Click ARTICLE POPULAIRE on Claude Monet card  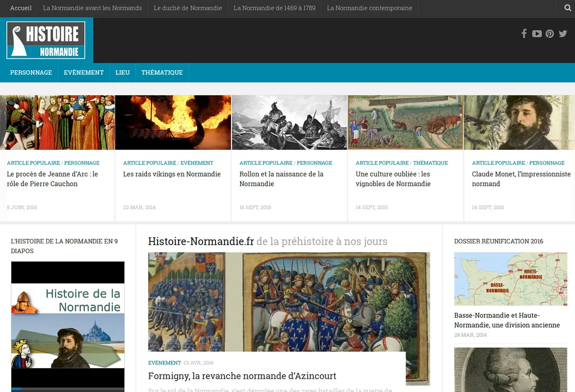tap(498, 163)
